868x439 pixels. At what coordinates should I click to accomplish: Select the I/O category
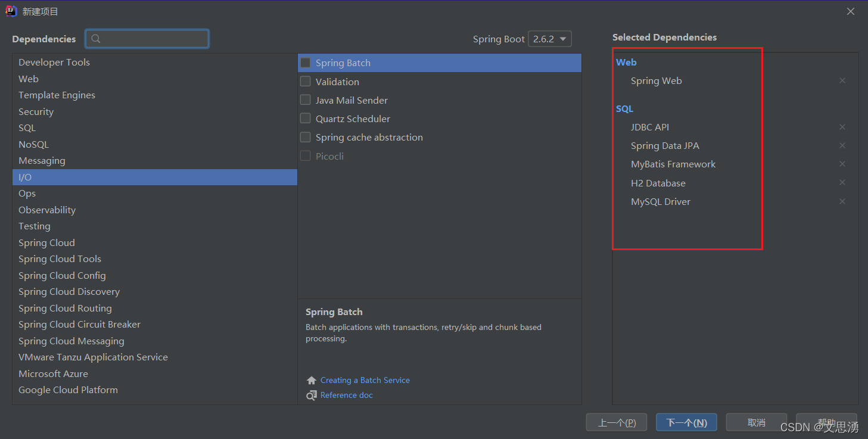point(155,177)
